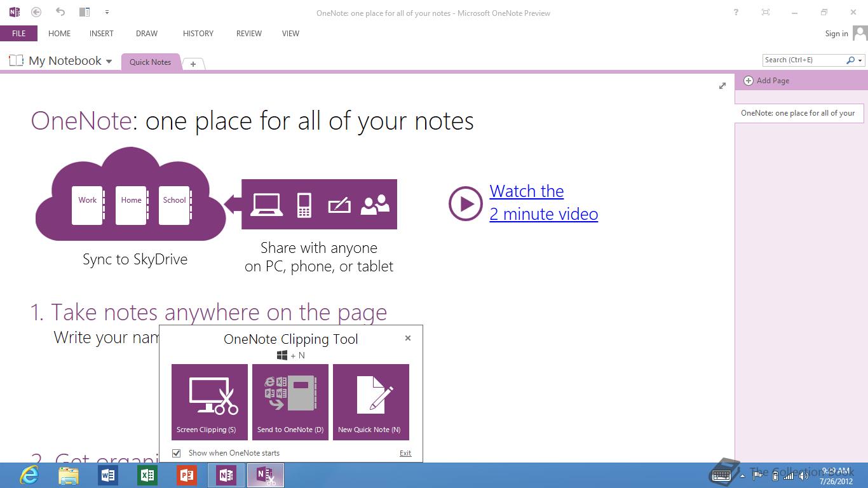The height and width of the screenshot is (488, 868).
Task: Click Add Page in the page pane
Action: tap(767, 81)
